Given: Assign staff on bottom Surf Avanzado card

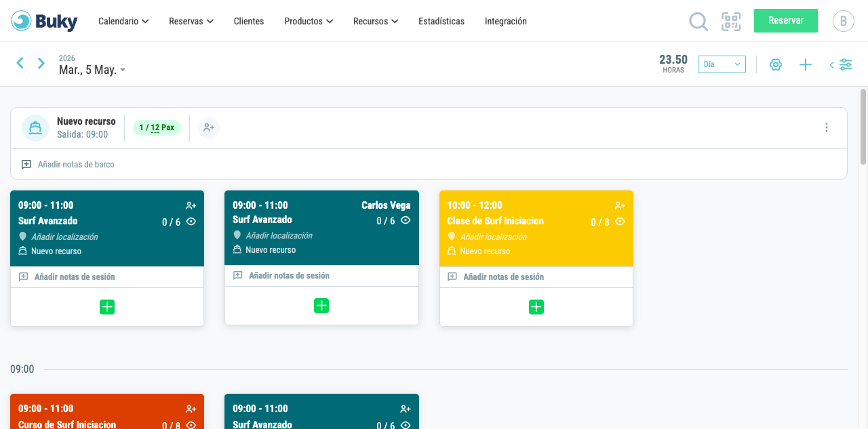Looking at the screenshot, I should pyautogui.click(x=406, y=409).
